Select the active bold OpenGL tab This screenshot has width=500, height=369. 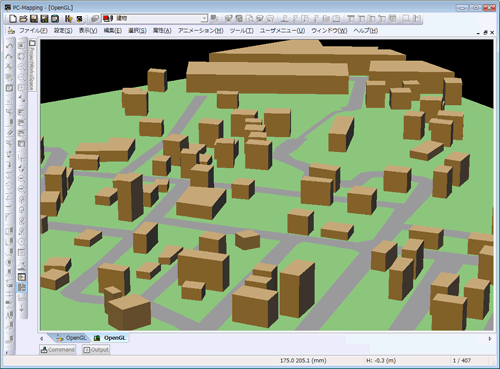coord(110,338)
